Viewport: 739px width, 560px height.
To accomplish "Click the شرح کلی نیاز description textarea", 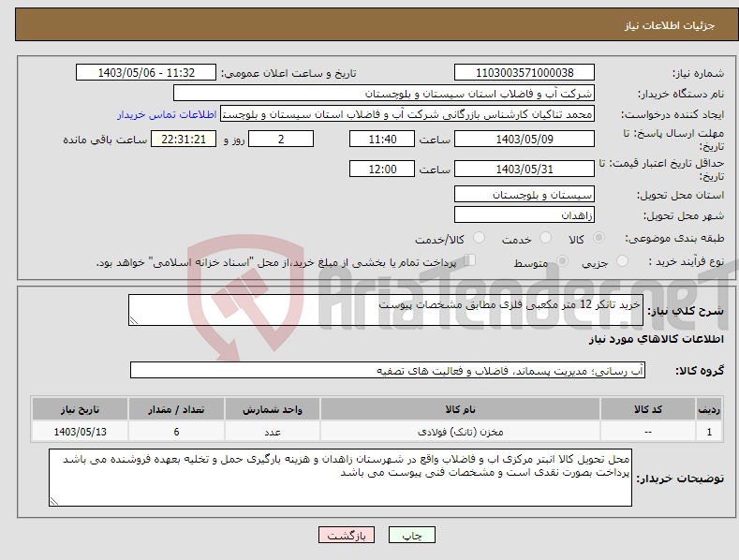I will (x=386, y=310).
